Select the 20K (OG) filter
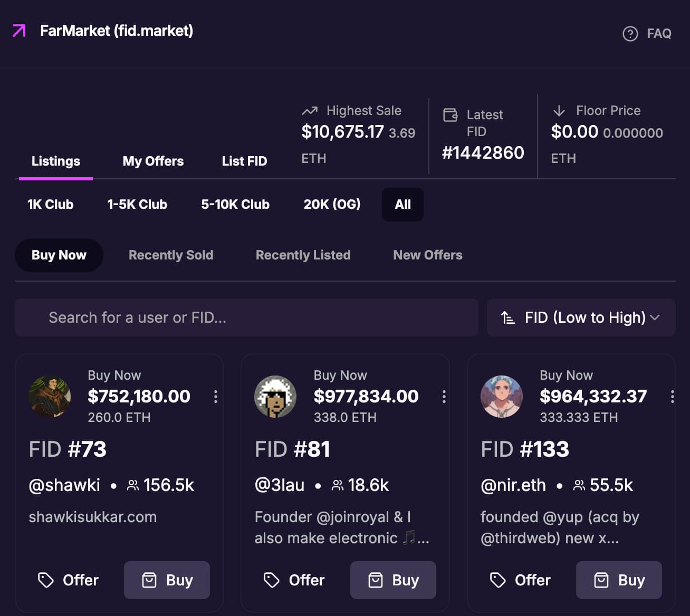Screen dimensions: 690x616 click(332, 205)
